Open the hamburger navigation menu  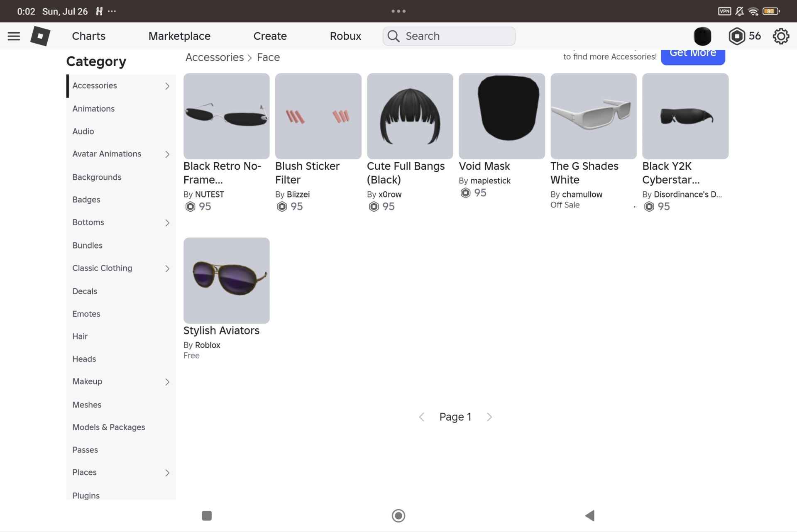14,36
